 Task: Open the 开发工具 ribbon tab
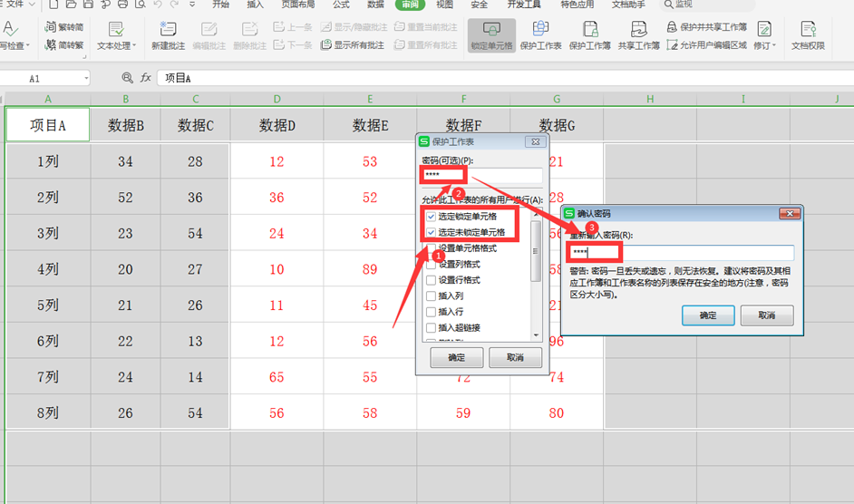pyautogui.click(x=524, y=5)
